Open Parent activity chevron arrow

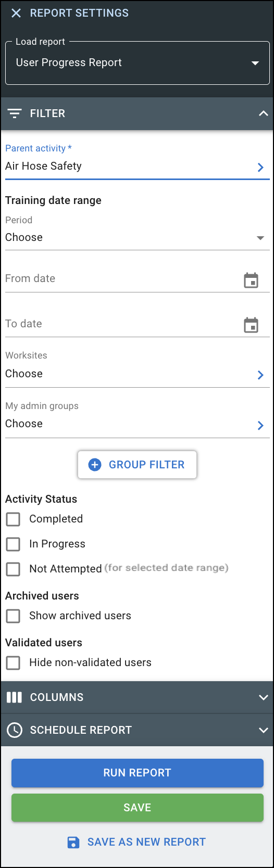coord(260,167)
